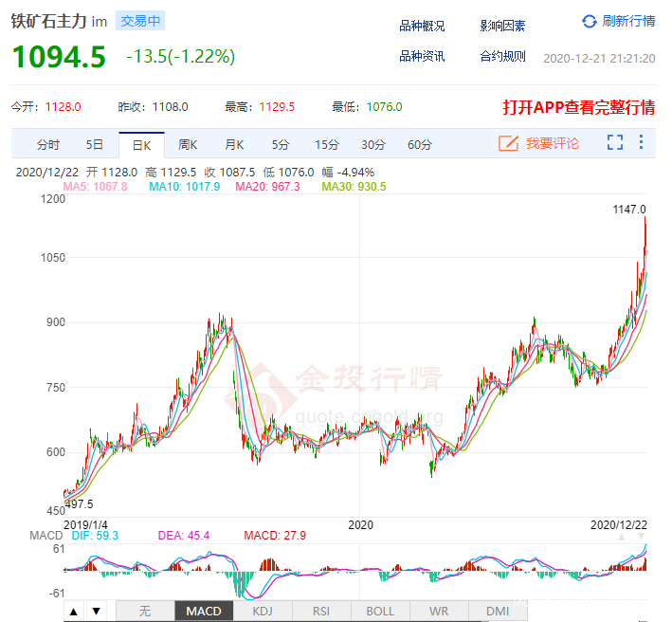This screenshot has width=672, height=622.
Task: Click the 刷新行情 refresh link
Action: click(x=628, y=21)
